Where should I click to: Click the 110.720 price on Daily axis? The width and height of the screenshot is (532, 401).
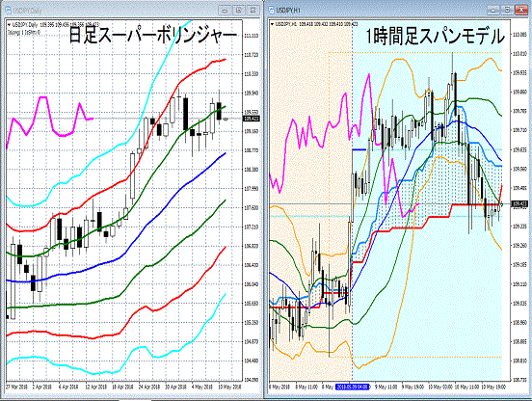pyautogui.click(x=252, y=55)
